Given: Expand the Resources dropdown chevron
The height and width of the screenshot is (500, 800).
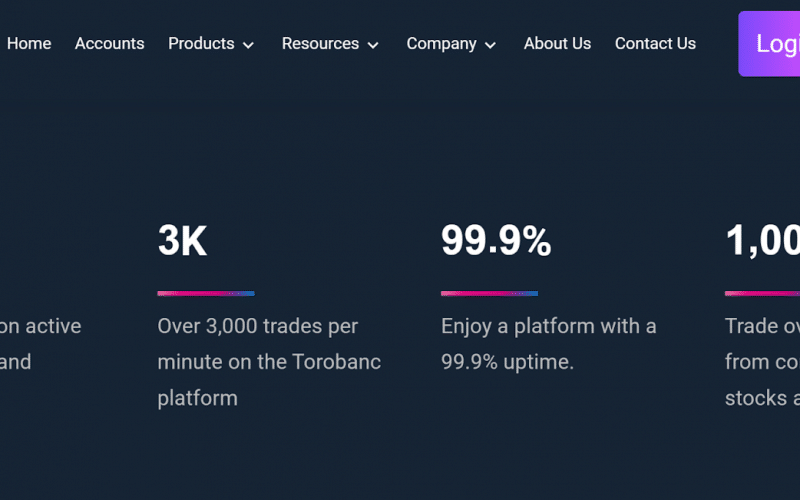Looking at the screenshot, I should click(373, 45).
